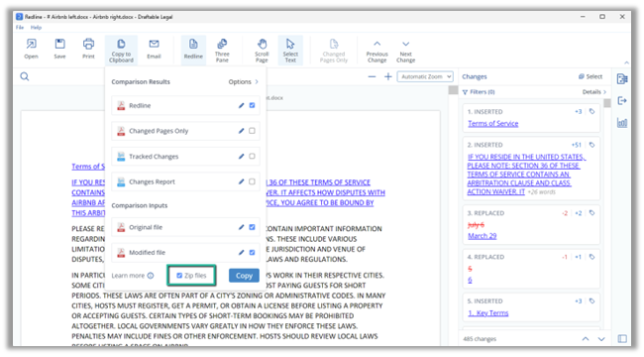The image size is (644, 357).
Task: Go to Previous Change
Action: point(377,51)
